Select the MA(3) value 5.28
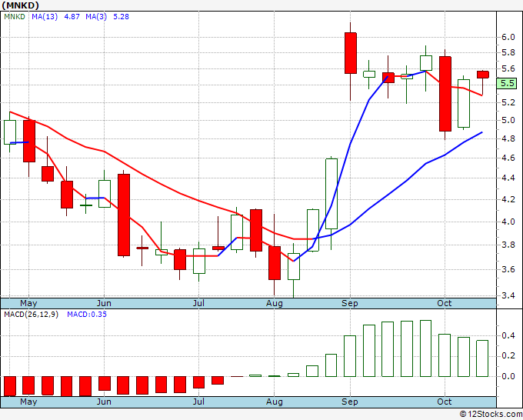This screenshot has width=523, height=420. pos(121,17)
